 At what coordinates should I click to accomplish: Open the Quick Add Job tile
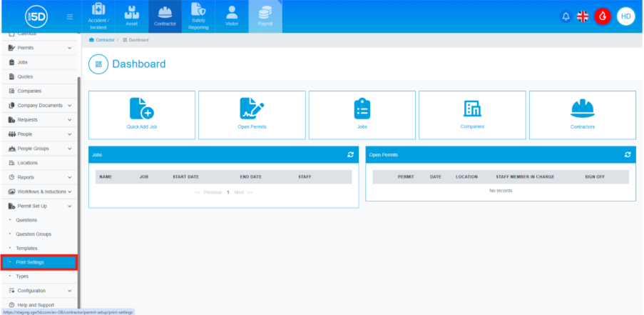pos(142,114)
